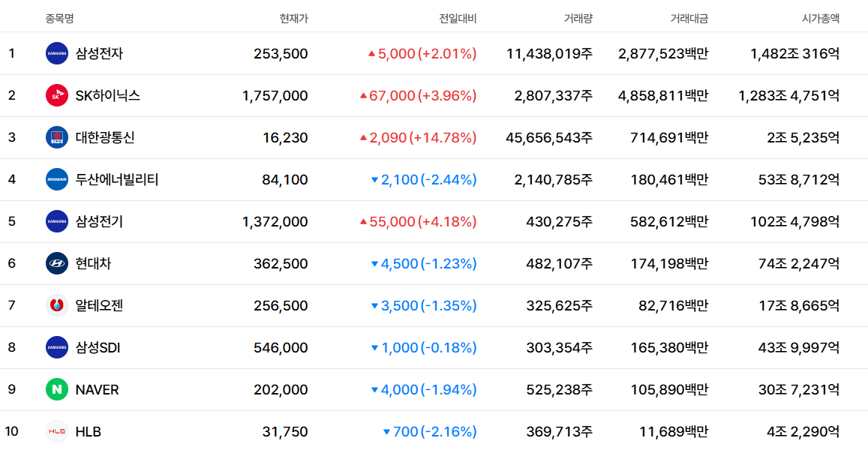
Task: Select 삼성전자 current price 253,500
Action: coord(281,54)
